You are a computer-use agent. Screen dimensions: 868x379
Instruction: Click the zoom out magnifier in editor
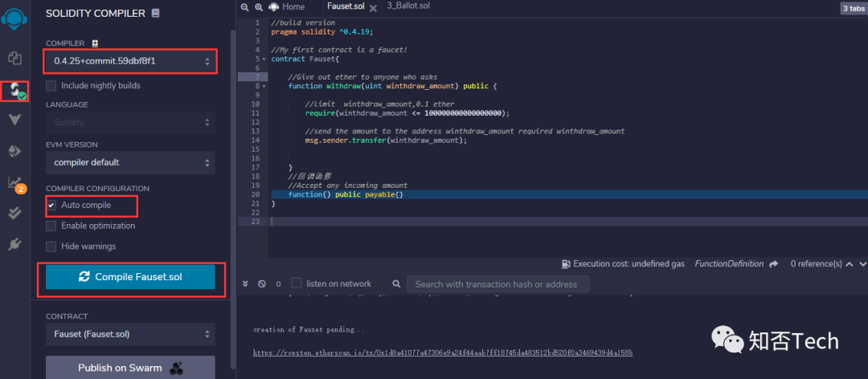click(245, 7)
